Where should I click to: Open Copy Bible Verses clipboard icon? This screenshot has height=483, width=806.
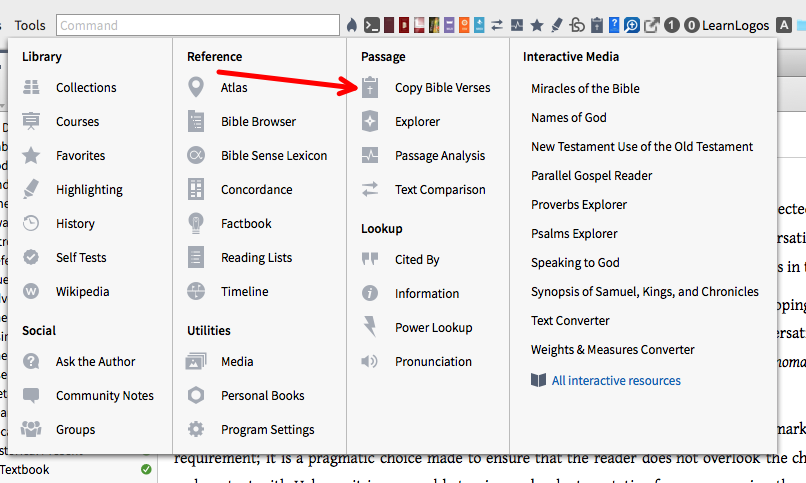click(x=370, y=87)
